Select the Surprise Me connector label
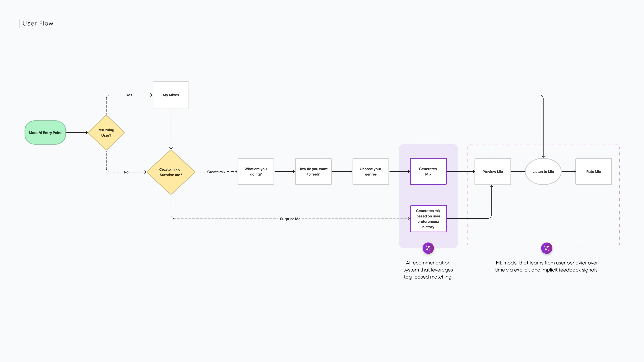Screen dimensions: 644x362 pyautogui.click(x=290, y=219)
